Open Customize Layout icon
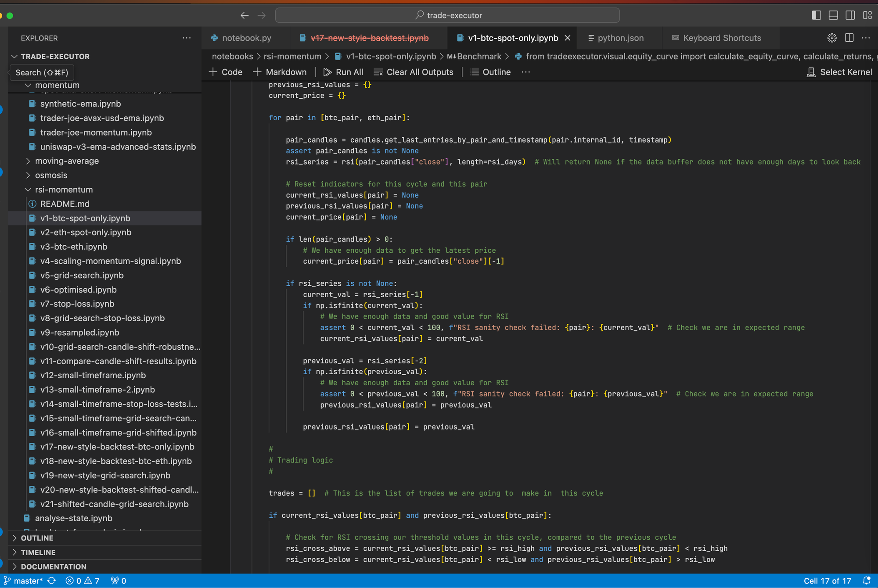Viewport: 878px width, 588px height. pyautogui.click(x=867, y=15)
